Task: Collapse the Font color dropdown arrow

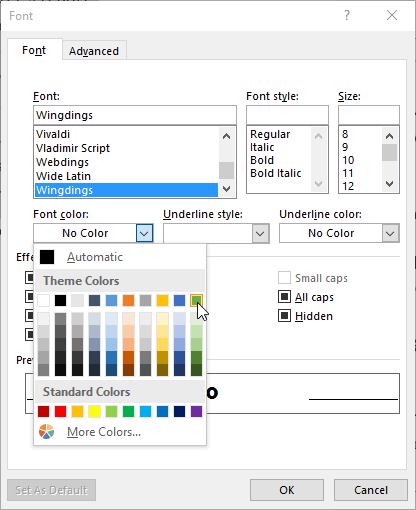Action: tap(144, 233)
